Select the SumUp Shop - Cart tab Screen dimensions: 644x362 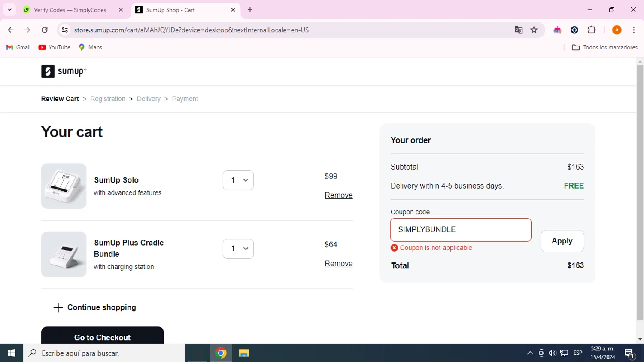(170, 10)
